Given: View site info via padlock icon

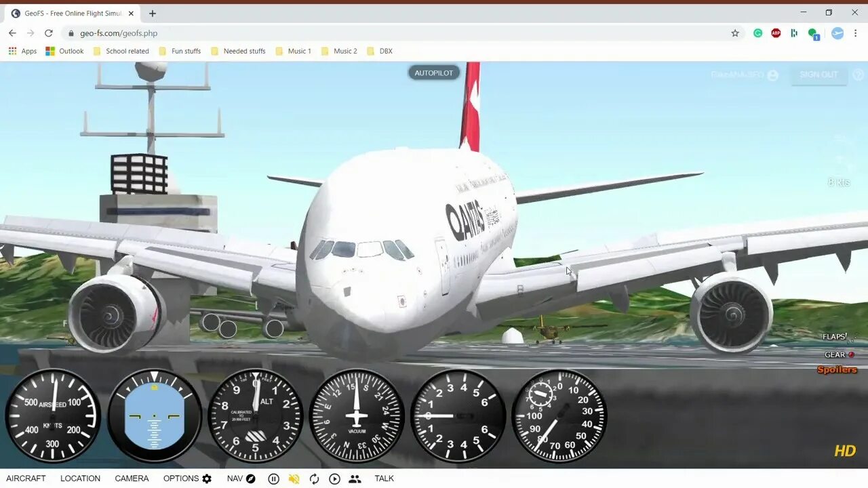Looking at the screenshot, I should point(71,33).
